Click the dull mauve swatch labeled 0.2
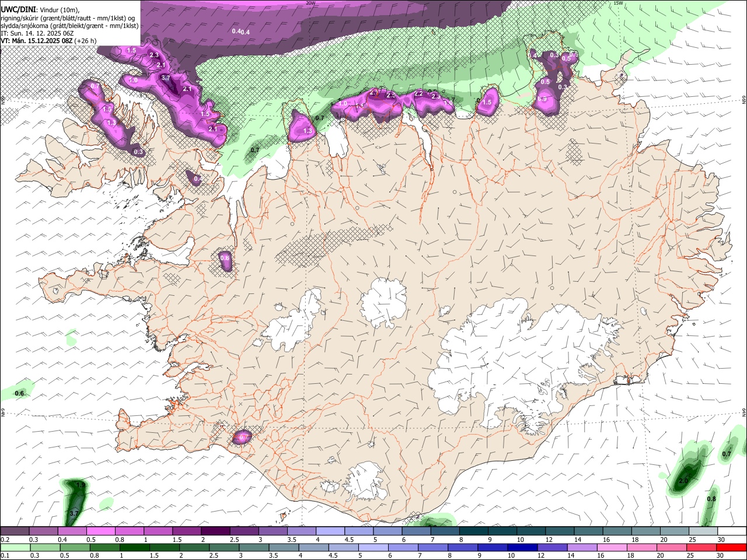The height and width of the screenshot is (560, 747). pyautogui.click(x=14, y=531)
